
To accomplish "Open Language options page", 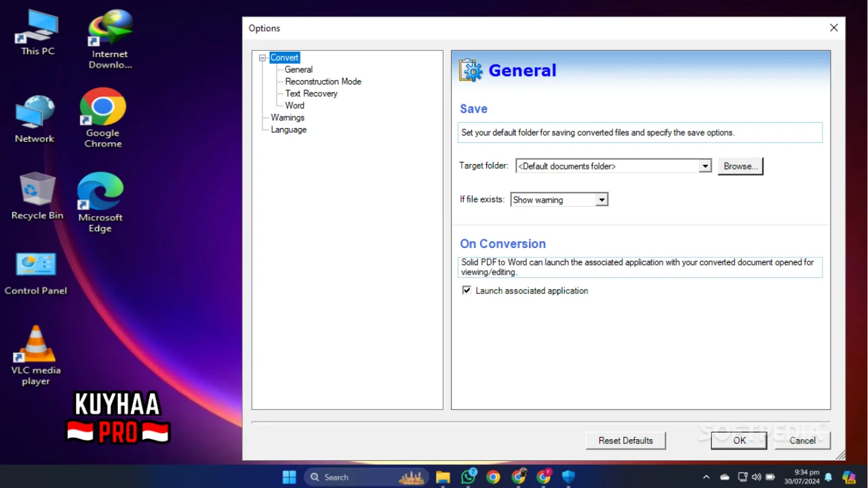I will (x=289, y=130).
